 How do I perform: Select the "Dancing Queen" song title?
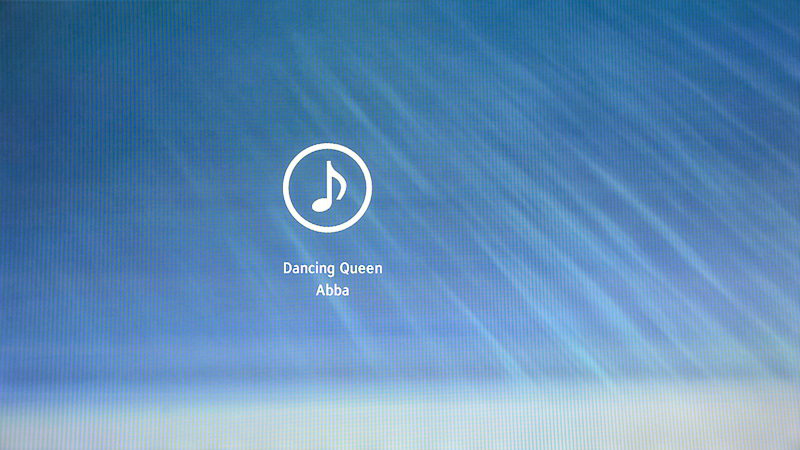[333, 268]
